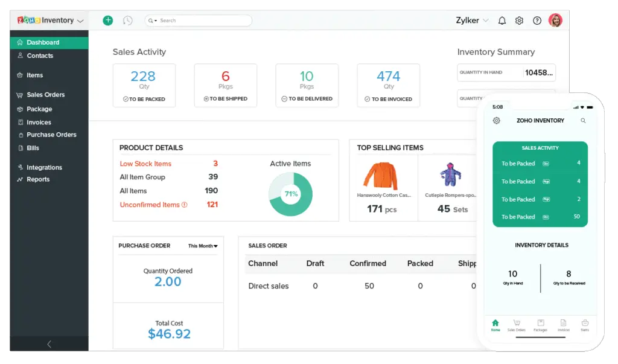The height and width of the screenshot is (364, 618).
Task: Open the help question mark icon
Action: [537, 21]
